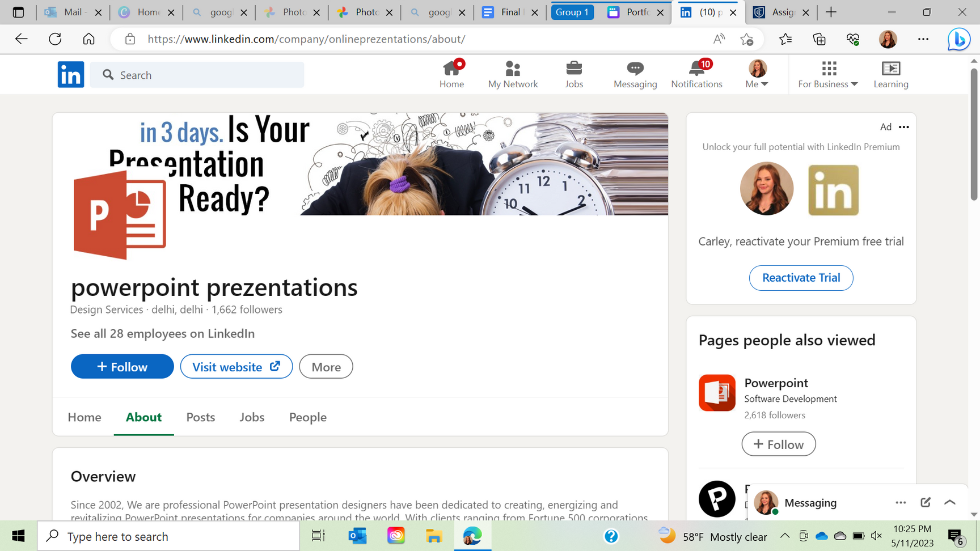Switch to the Posts tab
The height and width of the screenshot is (551, 980).
[201, 417]
